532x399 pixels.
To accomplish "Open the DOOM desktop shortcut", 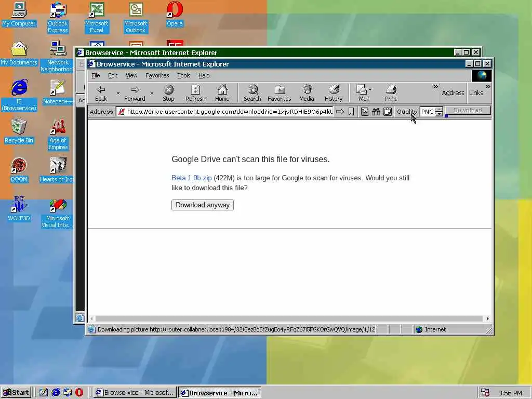I will (19, 170).
